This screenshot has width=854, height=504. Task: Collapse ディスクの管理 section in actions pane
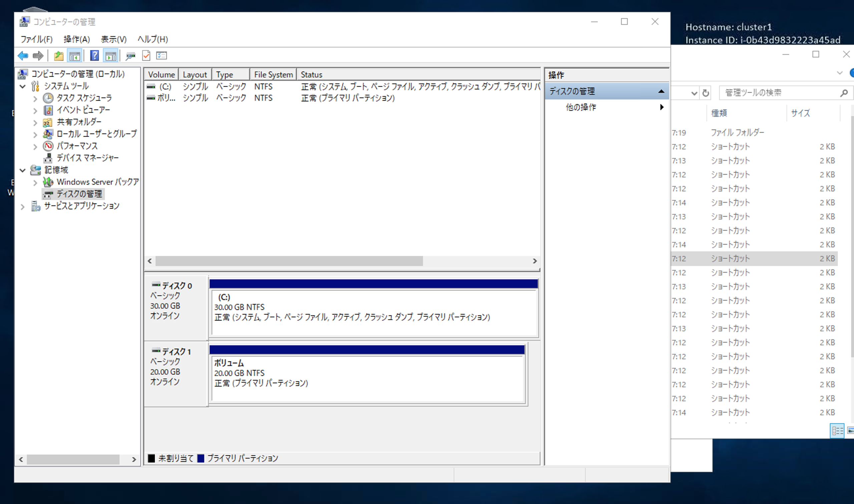point(661,91)
